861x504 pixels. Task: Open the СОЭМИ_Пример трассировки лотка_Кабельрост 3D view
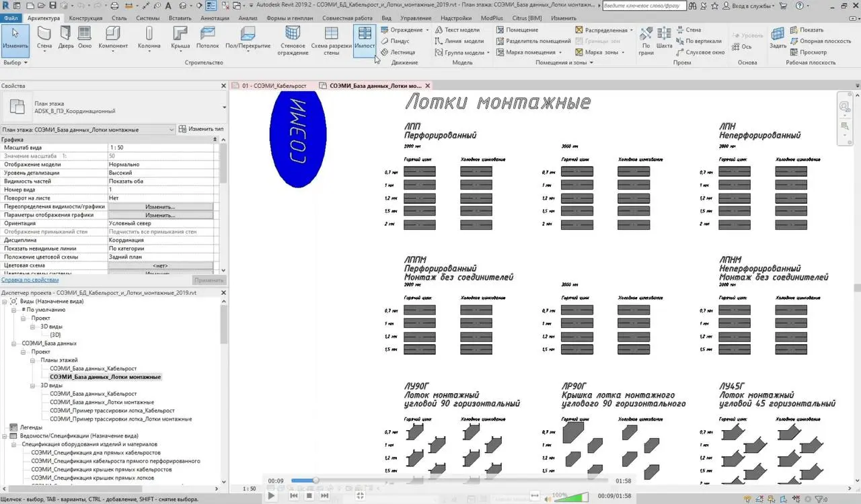pyautogui.click(x=112, y=411)
